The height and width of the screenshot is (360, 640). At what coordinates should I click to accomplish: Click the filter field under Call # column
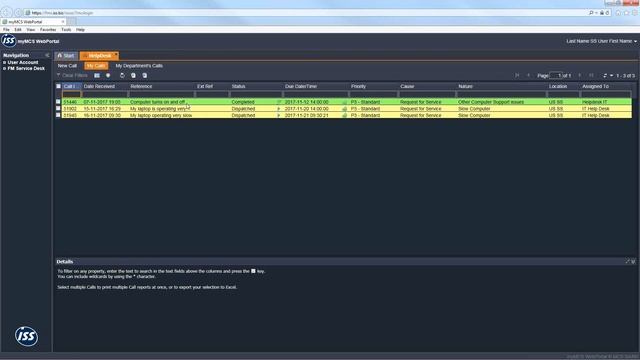71,94
